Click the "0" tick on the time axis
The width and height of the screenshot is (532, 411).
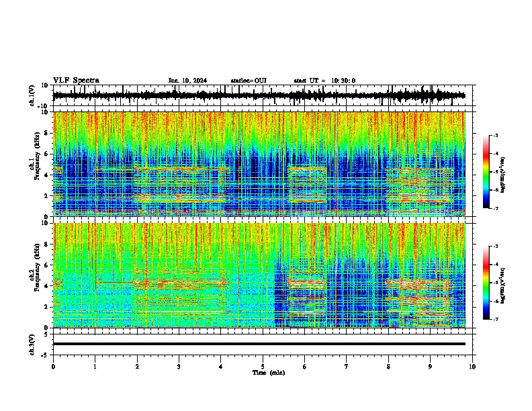(x=53, y=367)
